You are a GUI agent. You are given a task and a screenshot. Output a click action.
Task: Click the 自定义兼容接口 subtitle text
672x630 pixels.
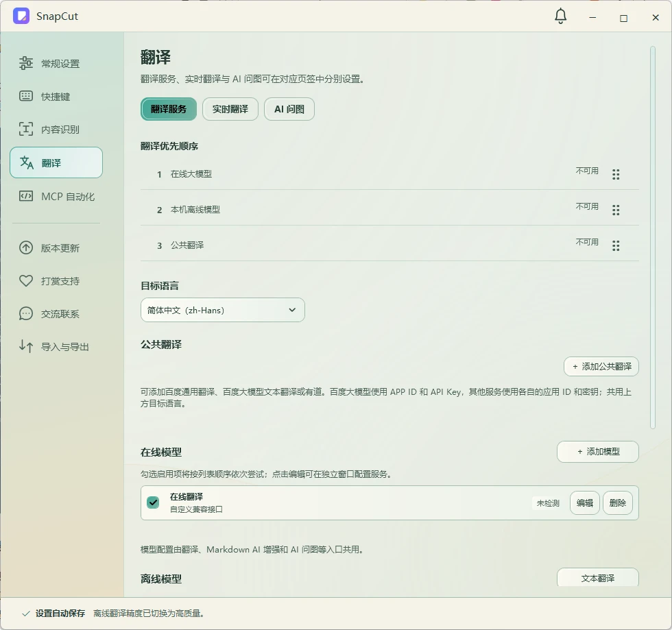click(x=196, y=509)
